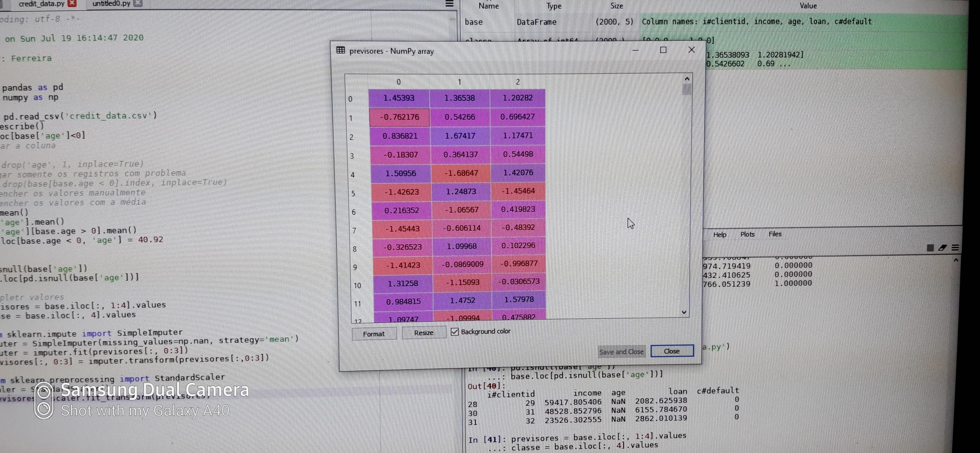Select the cell containing 1.50956
The width and height of the screenshot is (980, 453).
click(x=401, y=174)
